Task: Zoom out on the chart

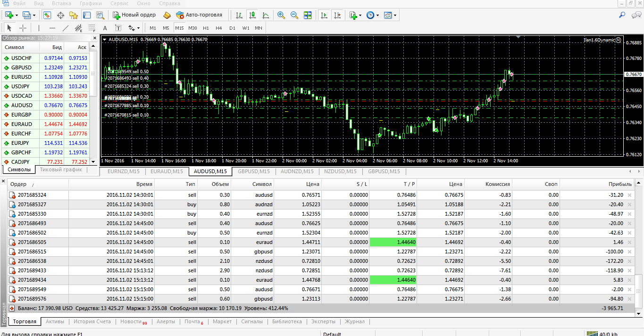Action: click(294, 15)
